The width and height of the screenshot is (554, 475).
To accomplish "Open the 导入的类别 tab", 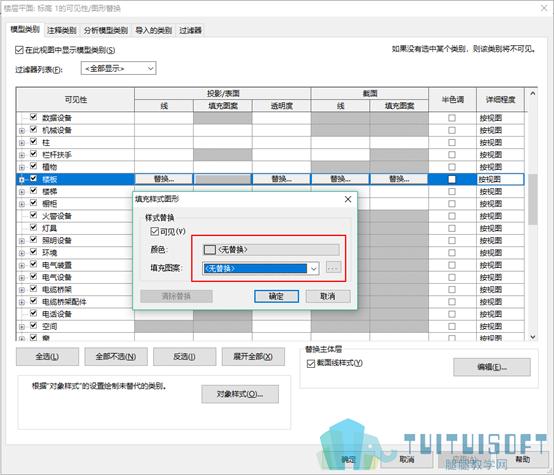I will (153, 31).
